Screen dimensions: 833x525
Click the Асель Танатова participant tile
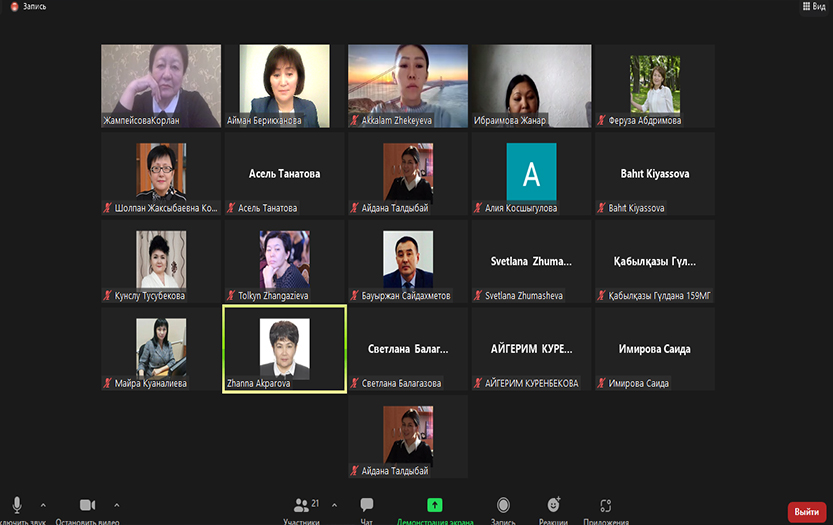[284, 173]
